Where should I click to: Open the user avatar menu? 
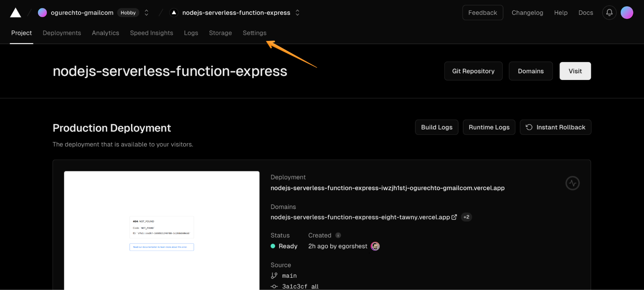click(x=627, y=13)
